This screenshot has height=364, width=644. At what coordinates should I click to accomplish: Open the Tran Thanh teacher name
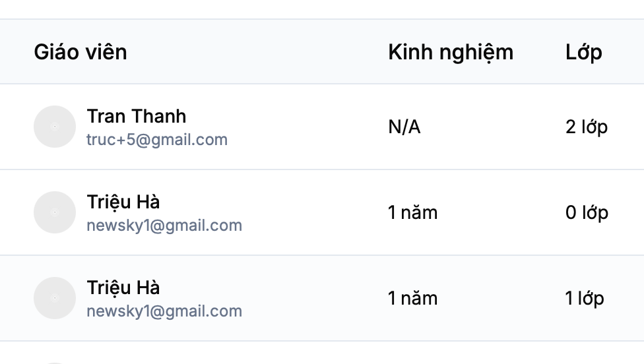pyautogui.click(x=137, y=116)
